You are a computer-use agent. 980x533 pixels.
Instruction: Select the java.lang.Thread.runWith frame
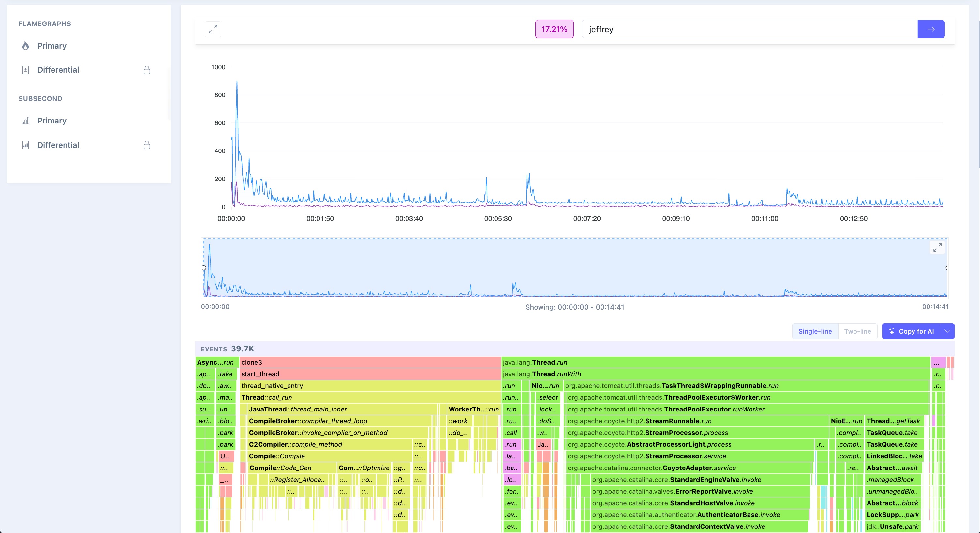(x=716, y=374)
